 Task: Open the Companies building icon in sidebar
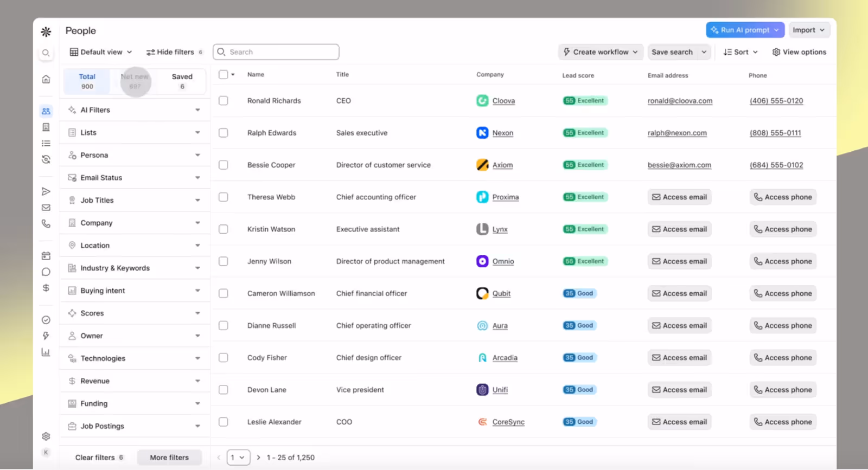pos(46,127)
